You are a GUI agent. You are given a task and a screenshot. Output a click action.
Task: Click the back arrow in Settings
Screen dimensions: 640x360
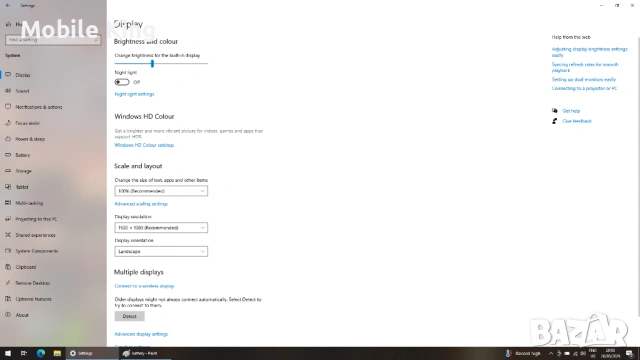tap(8, 5)
